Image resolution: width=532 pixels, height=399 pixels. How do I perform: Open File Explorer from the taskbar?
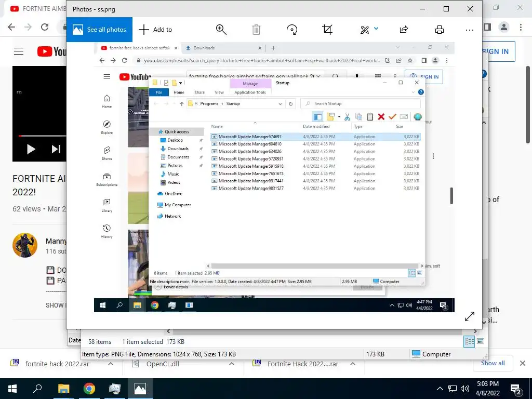pos(63,389)
